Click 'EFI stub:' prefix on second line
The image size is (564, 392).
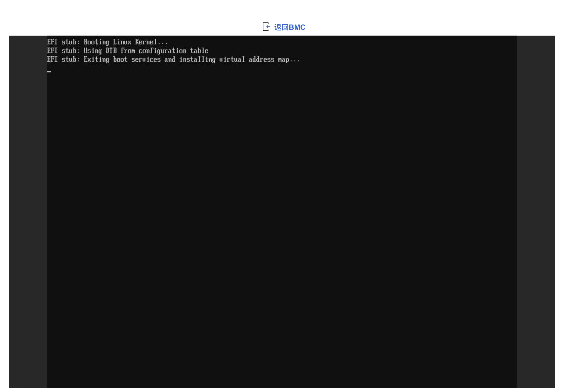coord(63,51)
